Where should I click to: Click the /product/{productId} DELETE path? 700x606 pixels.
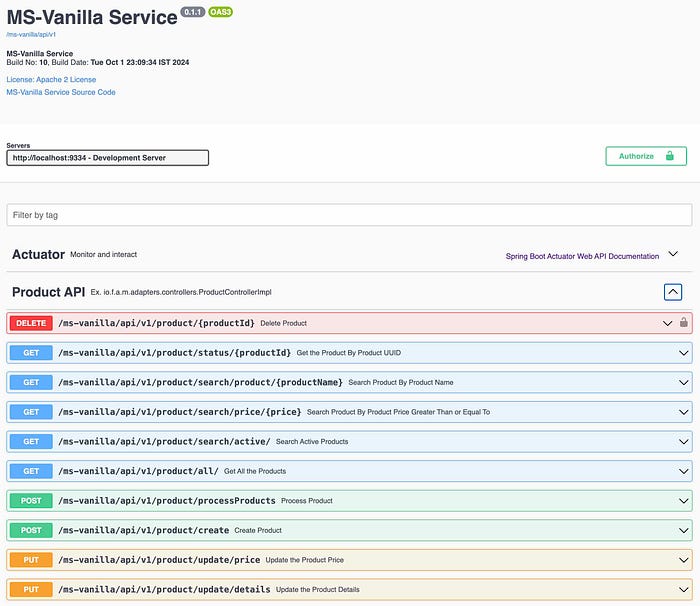[156, 323]
